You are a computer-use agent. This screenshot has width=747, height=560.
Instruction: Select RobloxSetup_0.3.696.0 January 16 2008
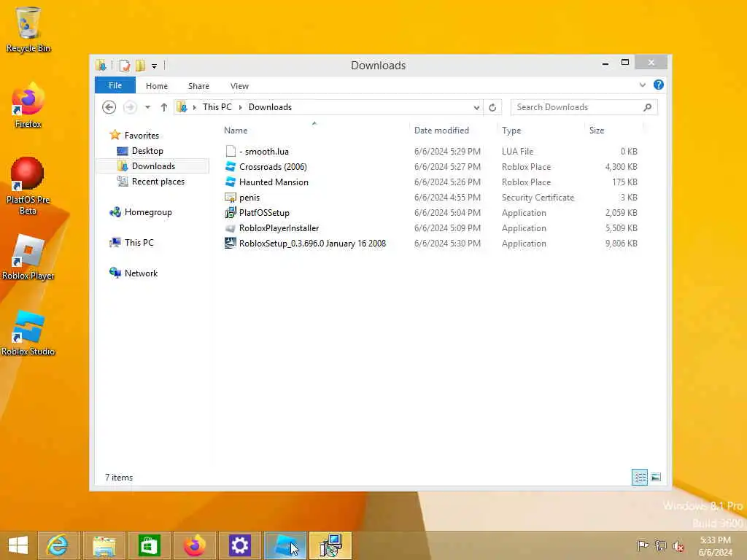pos(312,244)
